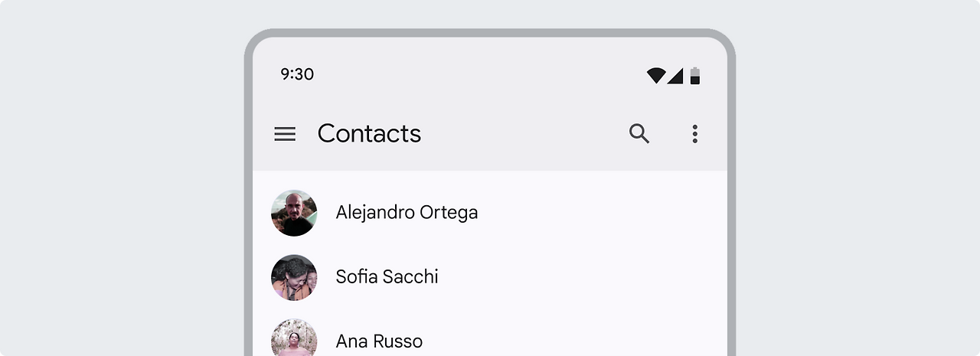
Task: Select the Ana Russo contact name
Action: 379,341
